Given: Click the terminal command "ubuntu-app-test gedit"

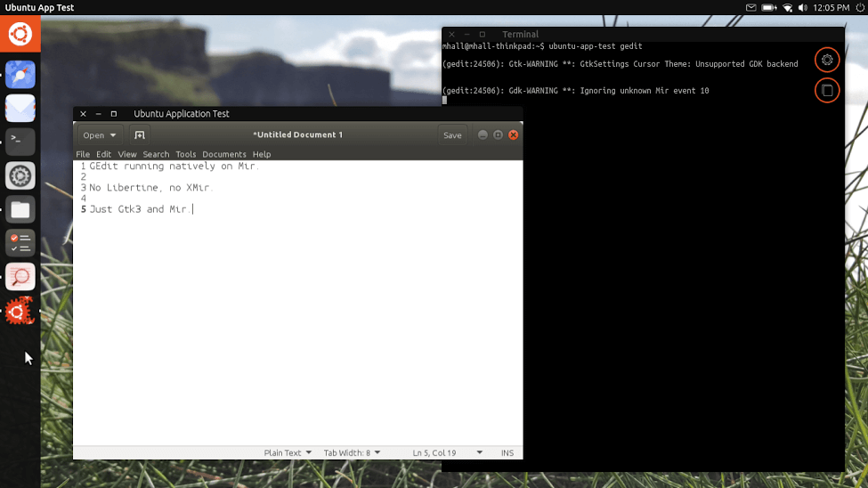Looking at the screenshot, I should (595, 46).
